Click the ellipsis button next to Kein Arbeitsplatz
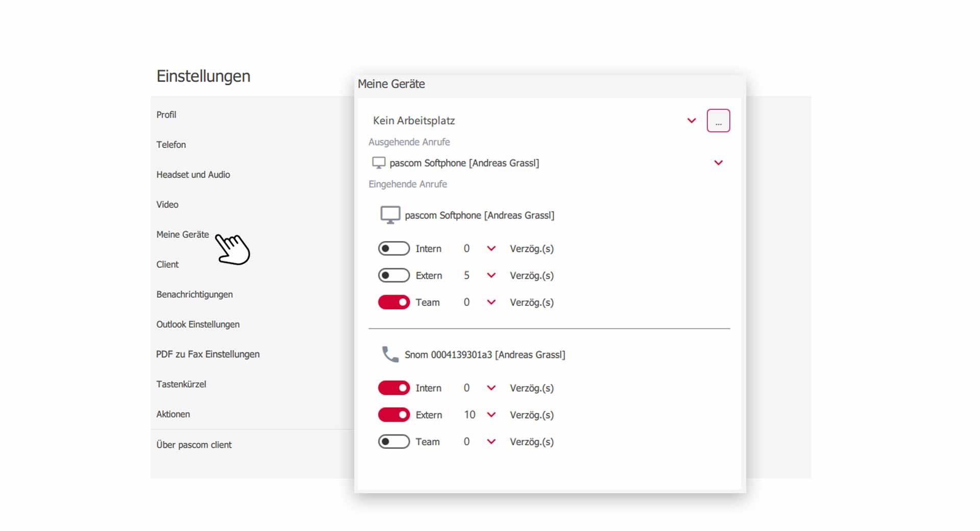The image size is (980, 531). tap(718, 120)
